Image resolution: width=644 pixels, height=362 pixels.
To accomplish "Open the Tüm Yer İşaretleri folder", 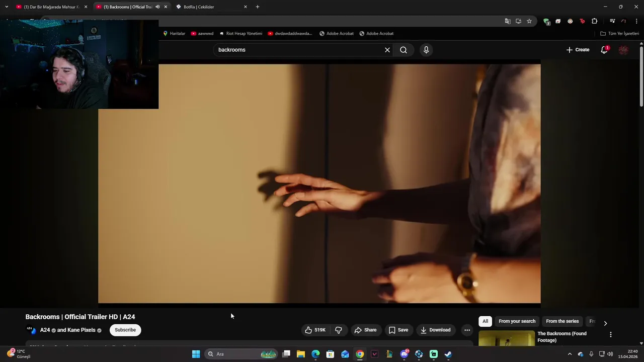I will click(x=619, y=33).
